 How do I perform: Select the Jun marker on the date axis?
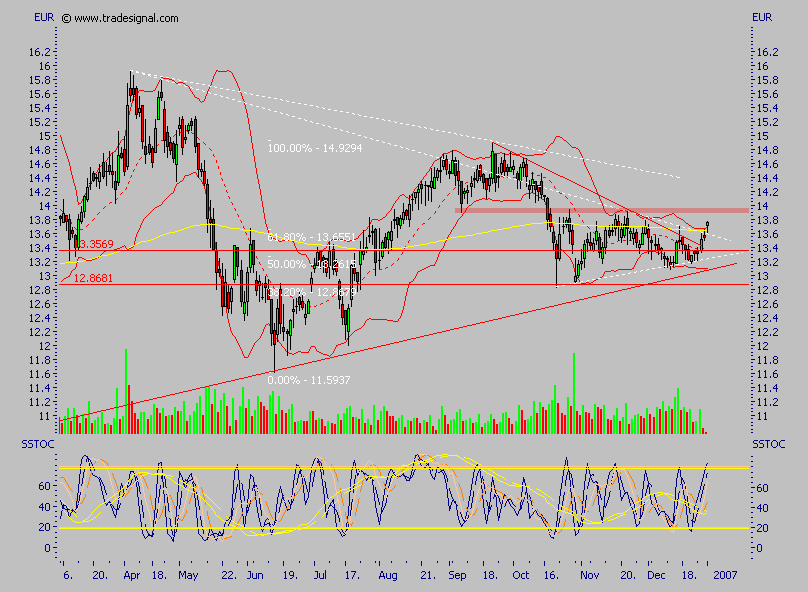point(256,577)
